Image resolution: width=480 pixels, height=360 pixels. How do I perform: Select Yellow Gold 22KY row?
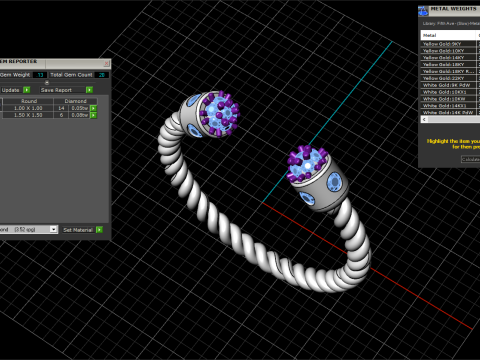[449, 78]
